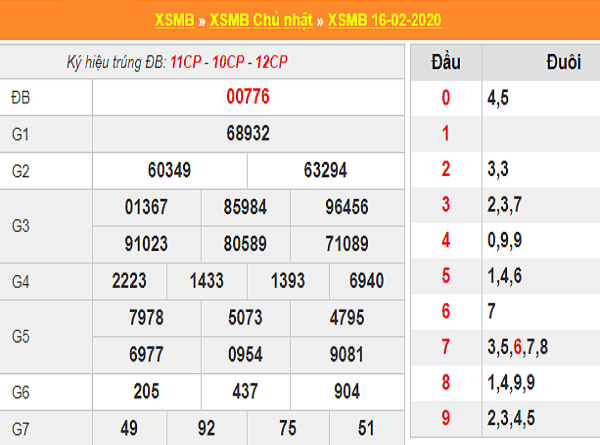Click G5 number 5073

click(x=246, y=318)
